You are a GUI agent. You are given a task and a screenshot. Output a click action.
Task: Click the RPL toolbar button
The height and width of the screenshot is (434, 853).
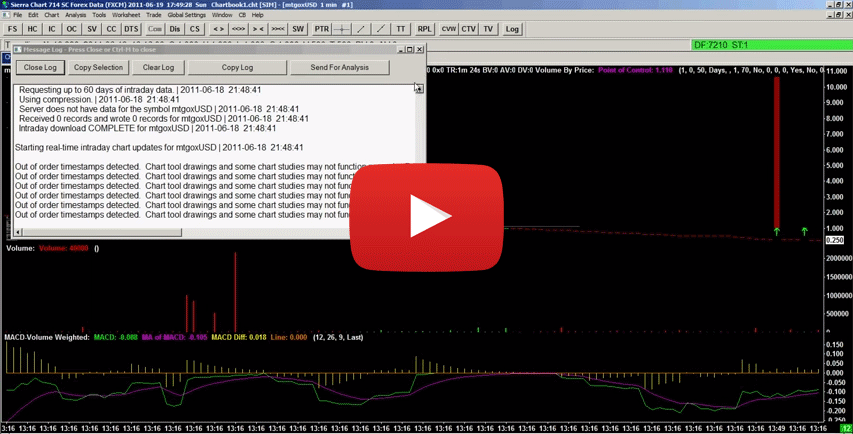point(424,29)
